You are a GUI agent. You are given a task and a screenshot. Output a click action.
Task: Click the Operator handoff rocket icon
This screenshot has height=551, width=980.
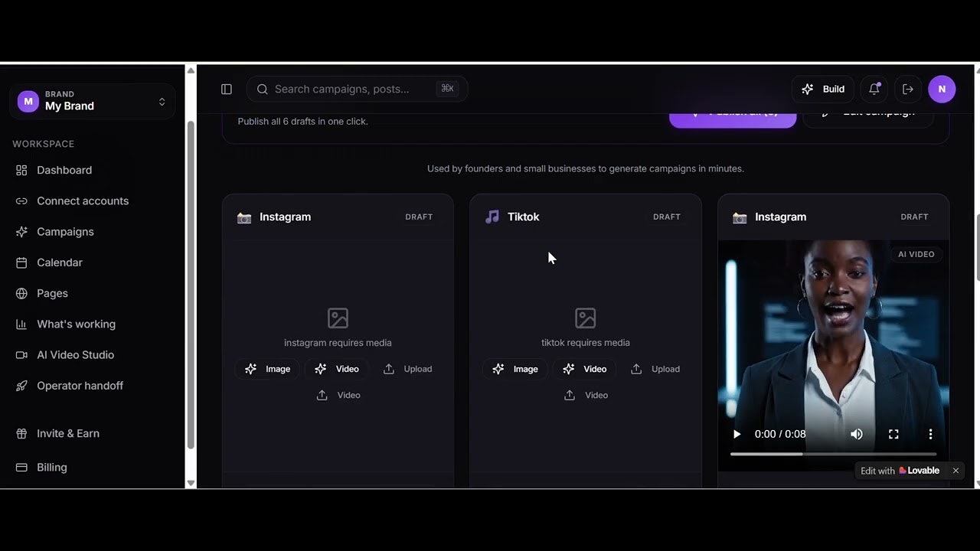click(x=21, y=386)
